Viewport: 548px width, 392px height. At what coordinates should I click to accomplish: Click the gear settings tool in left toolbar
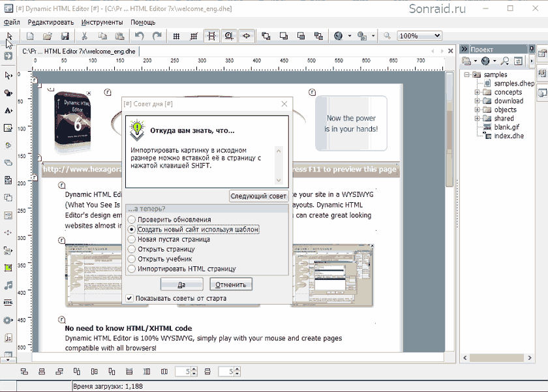(x=8, y=320)
